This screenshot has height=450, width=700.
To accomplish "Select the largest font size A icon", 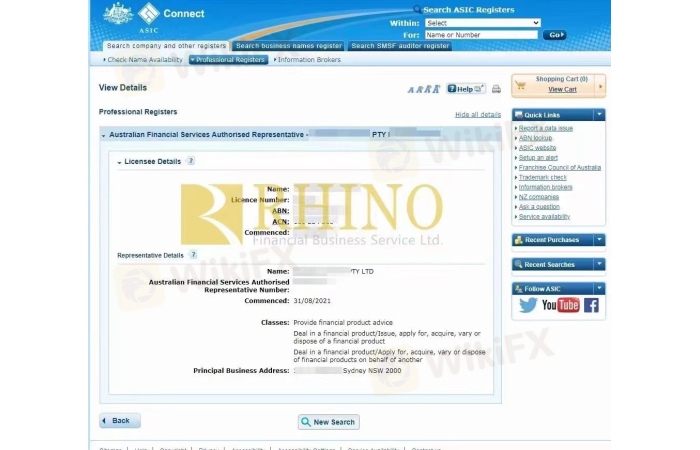I will click(x=436, y=89).
